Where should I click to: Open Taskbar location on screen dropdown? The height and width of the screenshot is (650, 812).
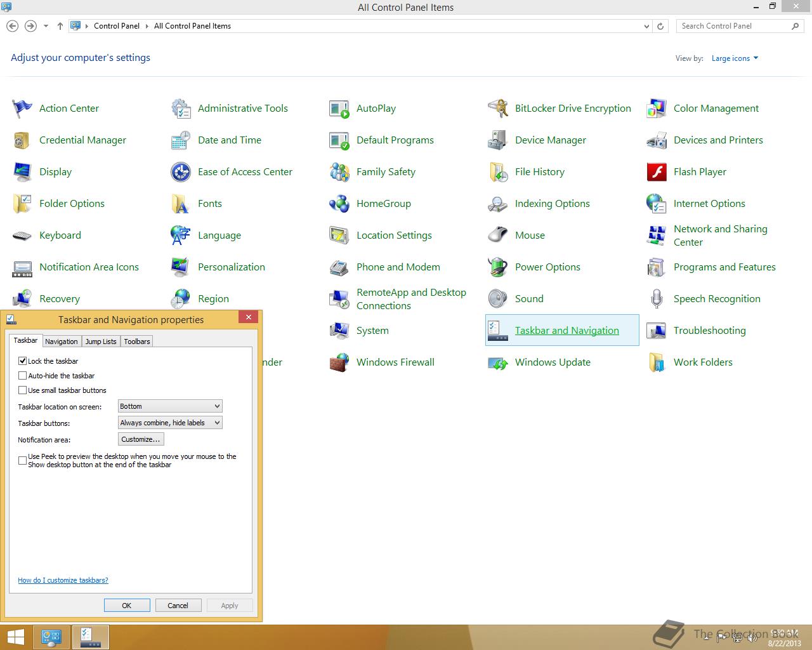click(x=170, y=406)
